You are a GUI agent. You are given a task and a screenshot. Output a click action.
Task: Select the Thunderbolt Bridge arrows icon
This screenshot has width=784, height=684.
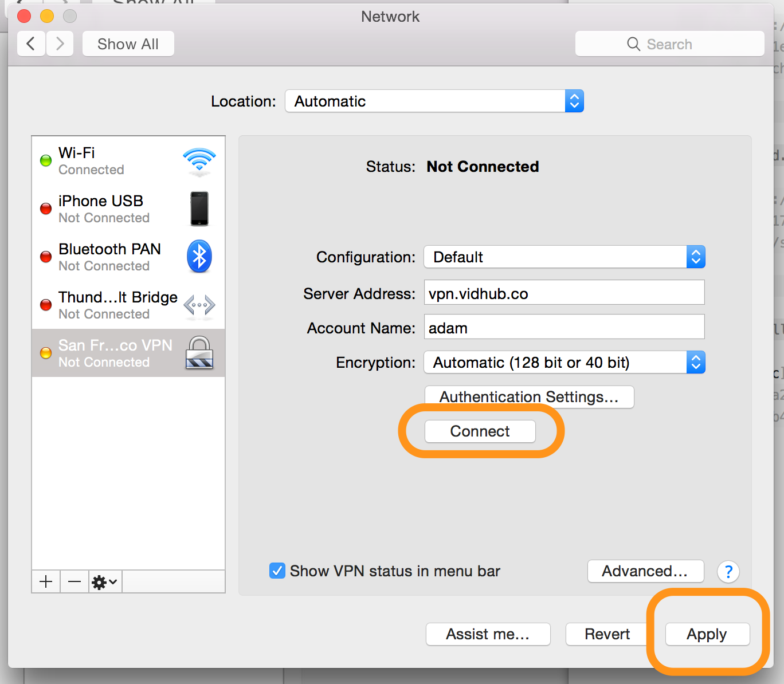pos(199,305)
